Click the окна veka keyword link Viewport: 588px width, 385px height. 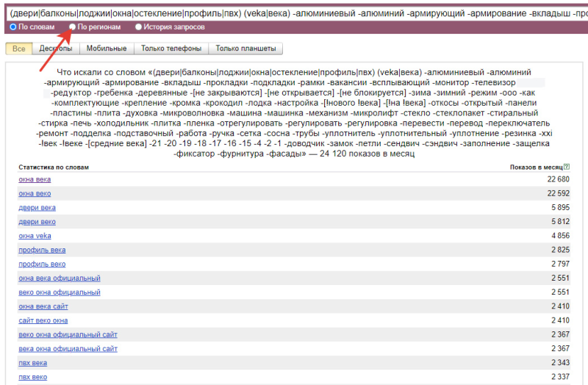[x=35, y=236]
